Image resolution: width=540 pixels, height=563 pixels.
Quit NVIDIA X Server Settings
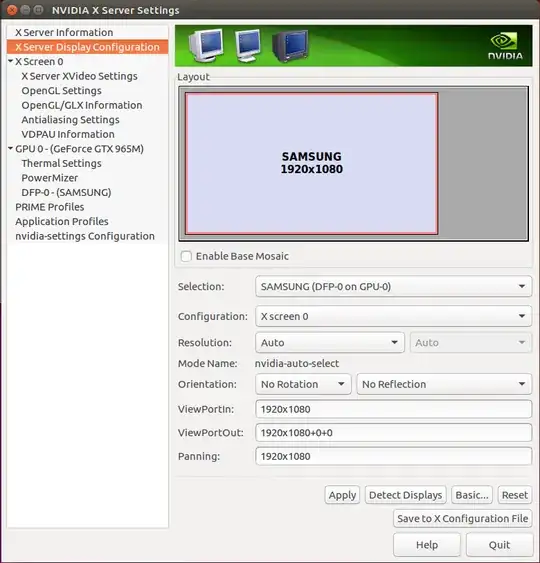pyautogui.click(x=499, y=545)
